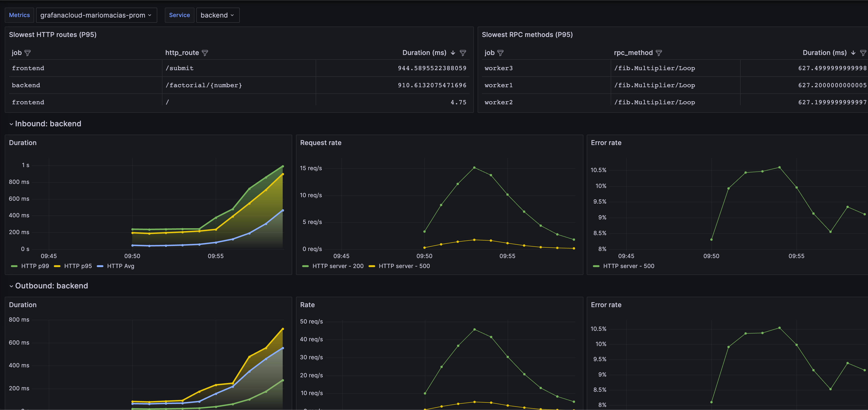The height and width of the screenshot is (410, 868).
Task: Click HTTP server - 200 legend label
Action: click(338, 266)
